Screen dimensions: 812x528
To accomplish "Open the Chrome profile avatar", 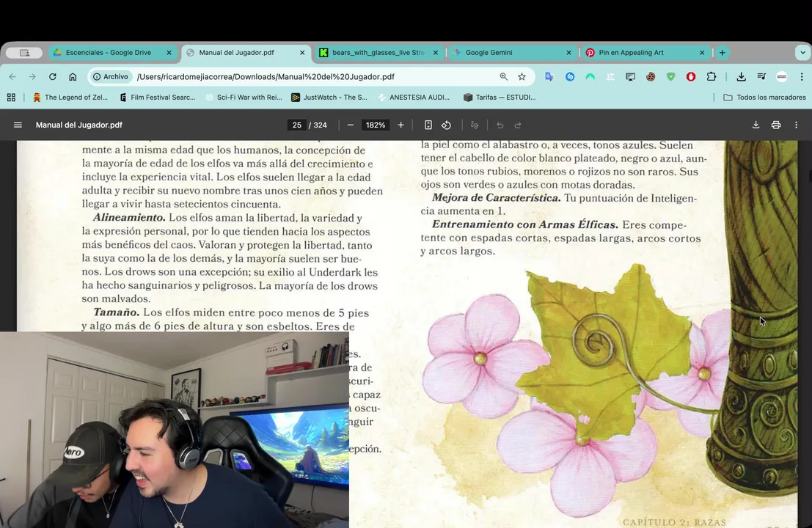I will [x=782, y=76].
